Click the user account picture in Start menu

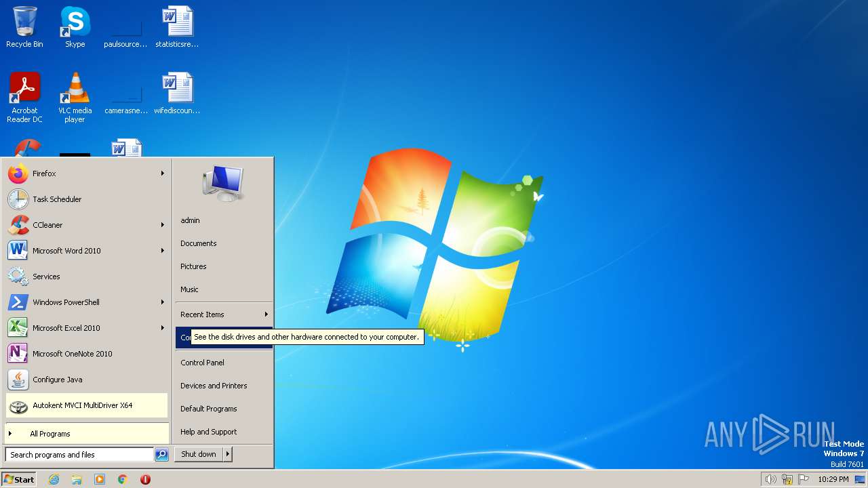(223, 183)
